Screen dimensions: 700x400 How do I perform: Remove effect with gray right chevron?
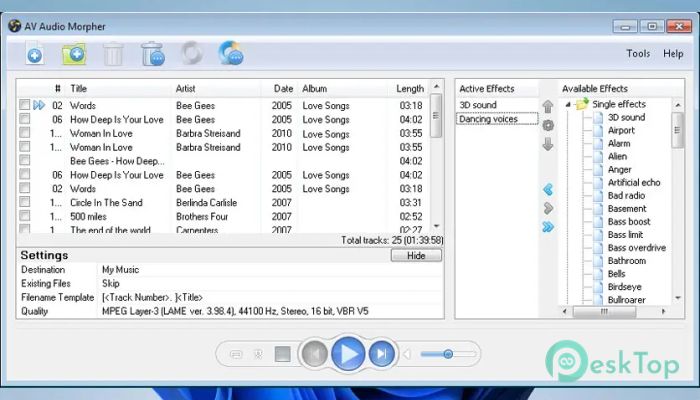pos(548,208)
